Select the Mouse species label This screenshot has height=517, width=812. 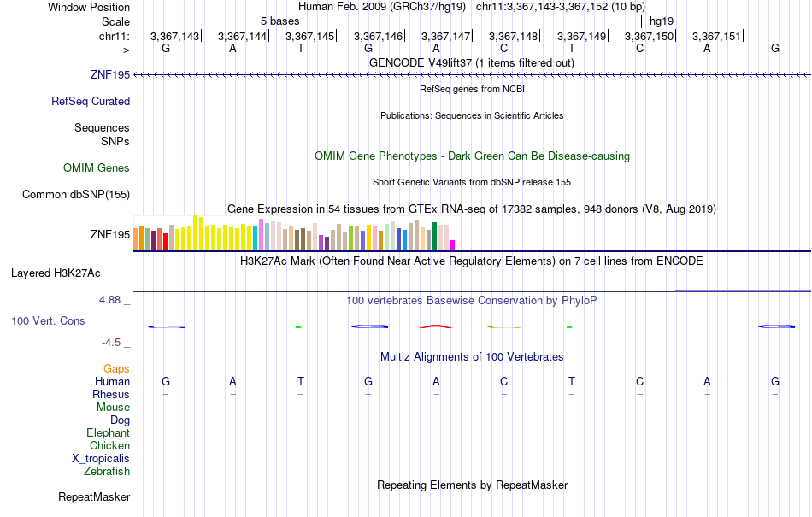(x=113, y=408)
